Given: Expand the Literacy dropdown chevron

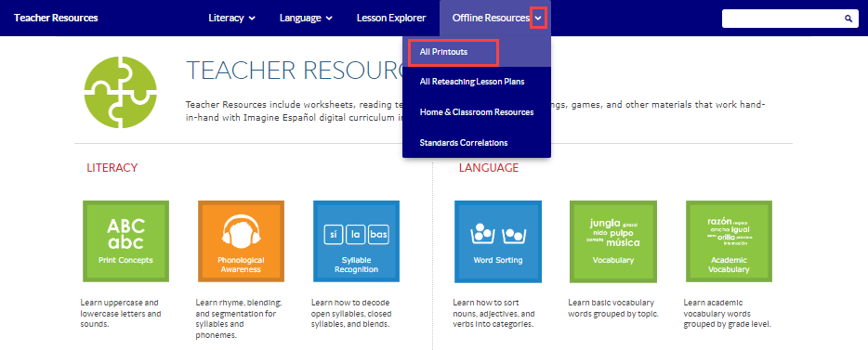Looking at the screenshot, I should pyautogui.click(x=253, y=19).
